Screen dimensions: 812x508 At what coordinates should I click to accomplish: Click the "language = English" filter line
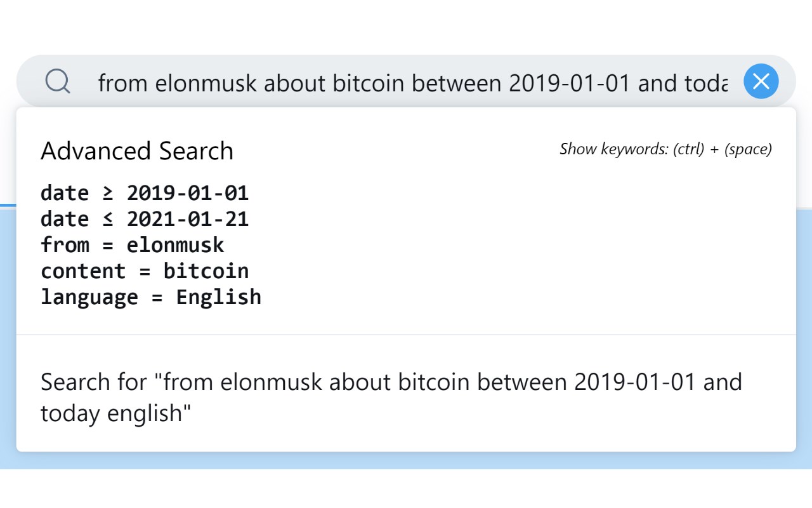coord(151,297)
